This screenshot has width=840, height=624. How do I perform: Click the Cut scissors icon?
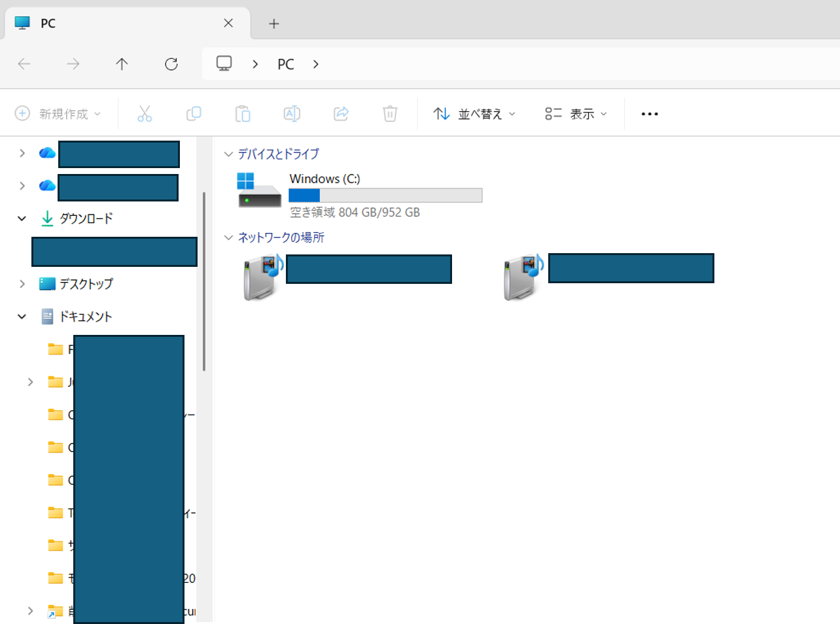[145, 114]
